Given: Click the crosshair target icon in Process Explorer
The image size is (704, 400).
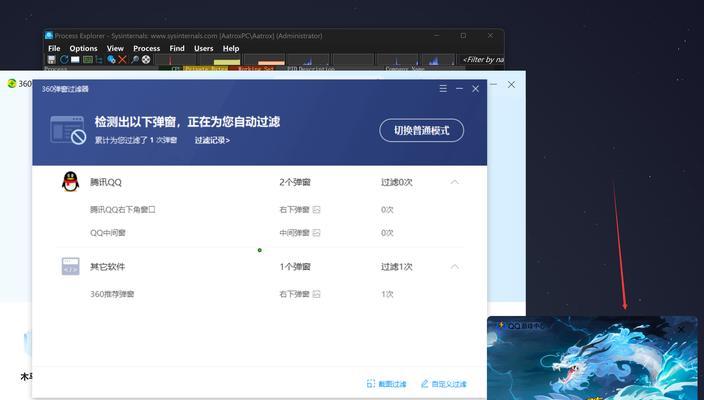Looking at the screenshot, I should 146,60.
